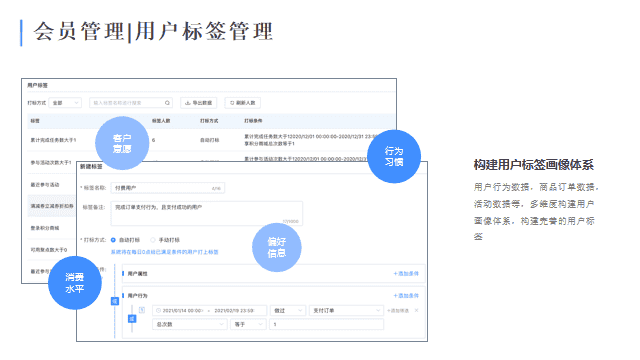
Task: Click the search magnifier icon in tag search box
Action: point(167,103)
